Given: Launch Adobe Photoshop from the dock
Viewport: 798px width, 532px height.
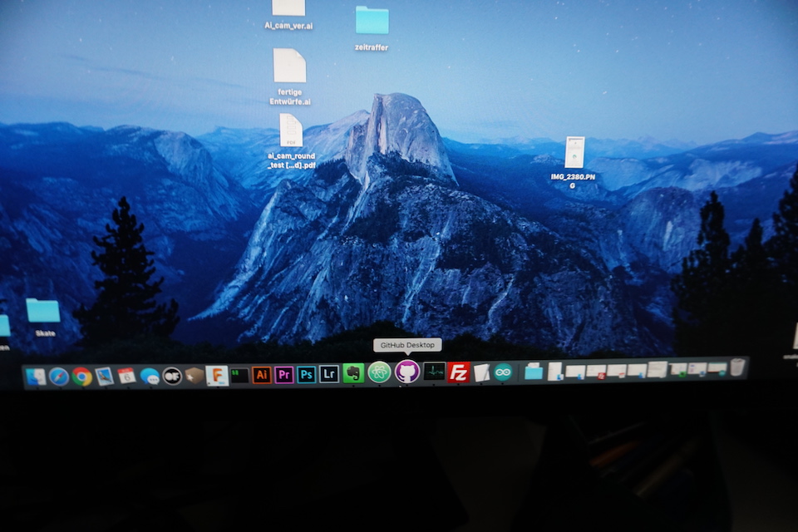Looking at the screenshot, I should 307,375.
